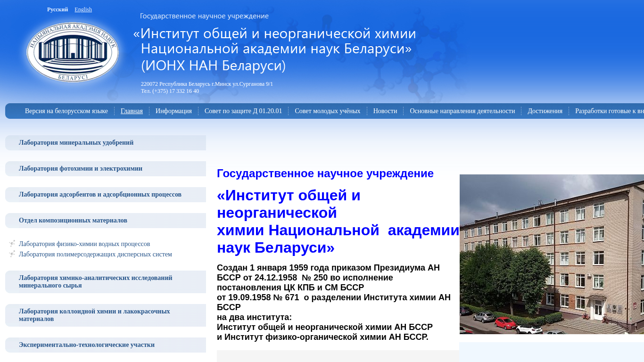This screenshot has height=362, width=644.
Task: Click paragraph starting Создан 1 января 1959 года
Action: click(x=334, y=303)
